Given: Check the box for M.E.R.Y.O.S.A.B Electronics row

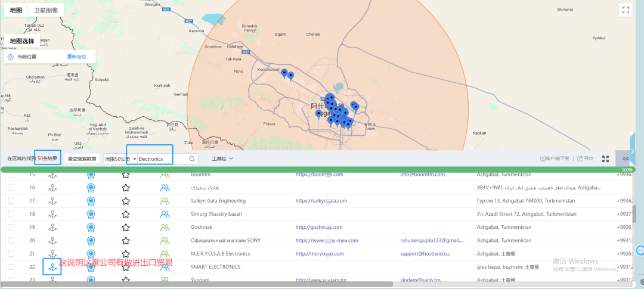Looking at the screenshot, I should pyautogui.click(x=11, y=253).
